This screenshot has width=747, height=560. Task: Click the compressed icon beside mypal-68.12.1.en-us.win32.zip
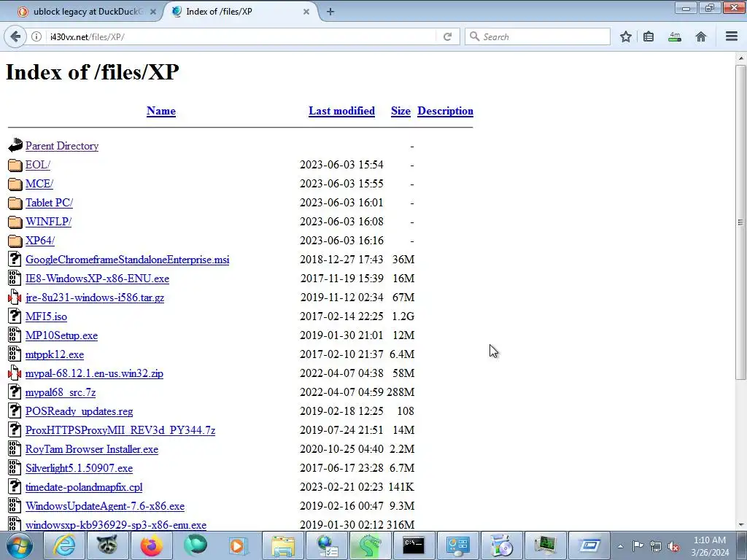(x=15, y=373)
